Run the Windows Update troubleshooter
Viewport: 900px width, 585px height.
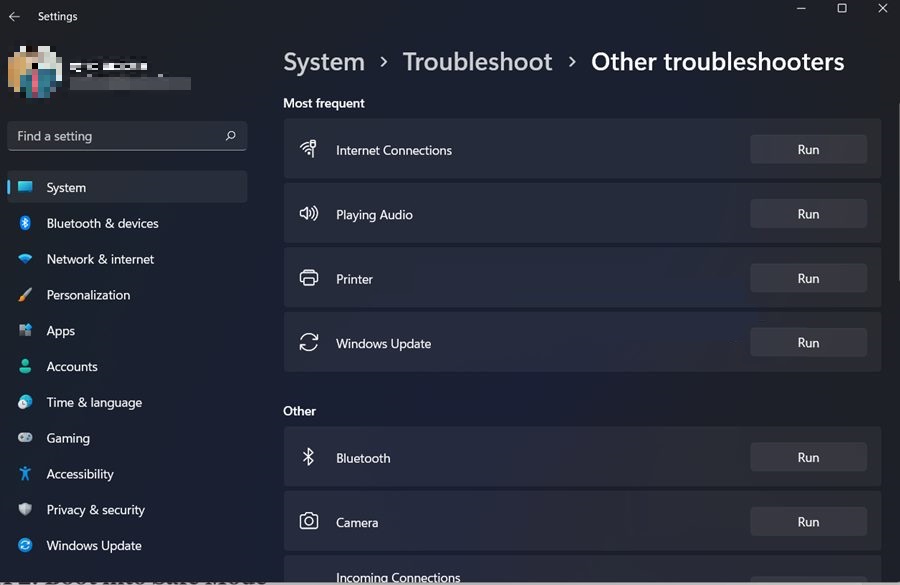(x=808, y=342)
